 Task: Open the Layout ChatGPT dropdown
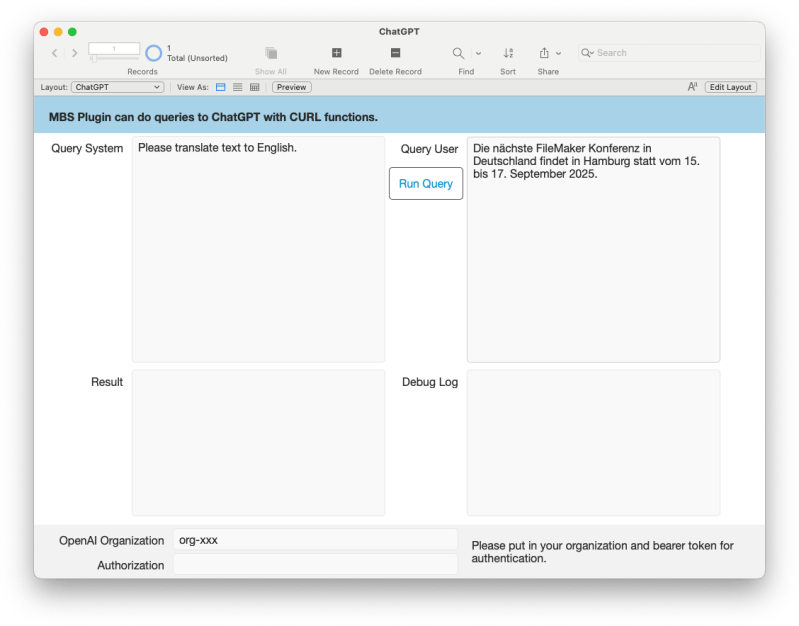click(118, 87)
